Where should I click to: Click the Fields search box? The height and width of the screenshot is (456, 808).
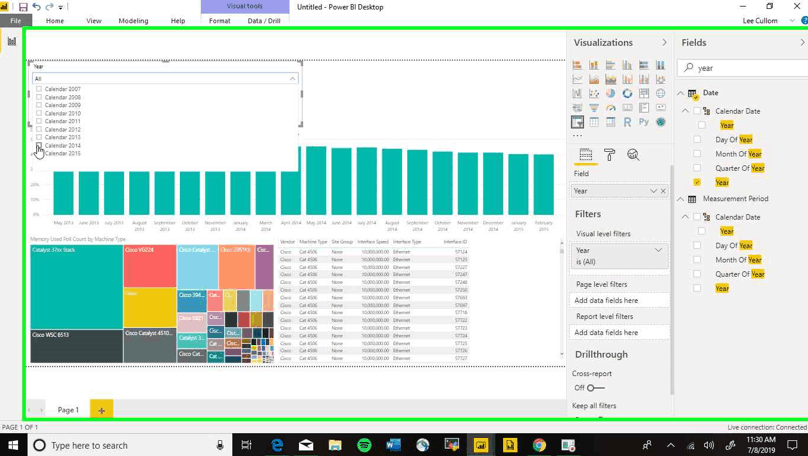coord(744,68)
